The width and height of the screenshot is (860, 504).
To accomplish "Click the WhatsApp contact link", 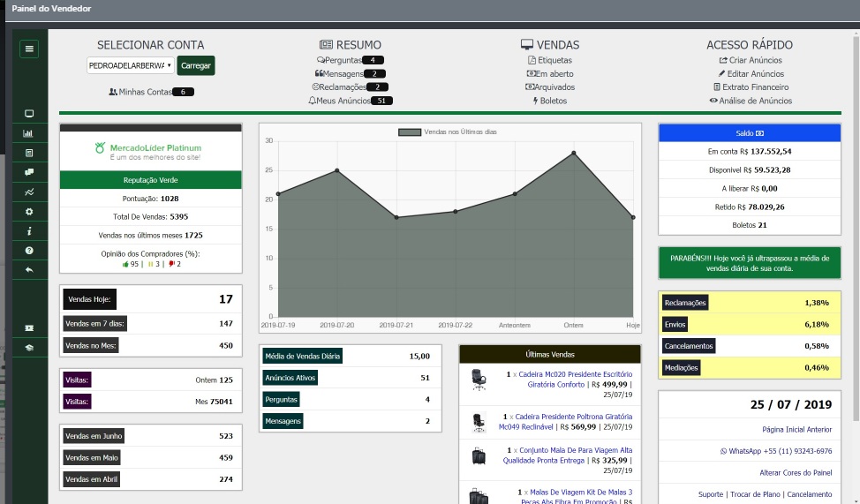I will [776, 451].
